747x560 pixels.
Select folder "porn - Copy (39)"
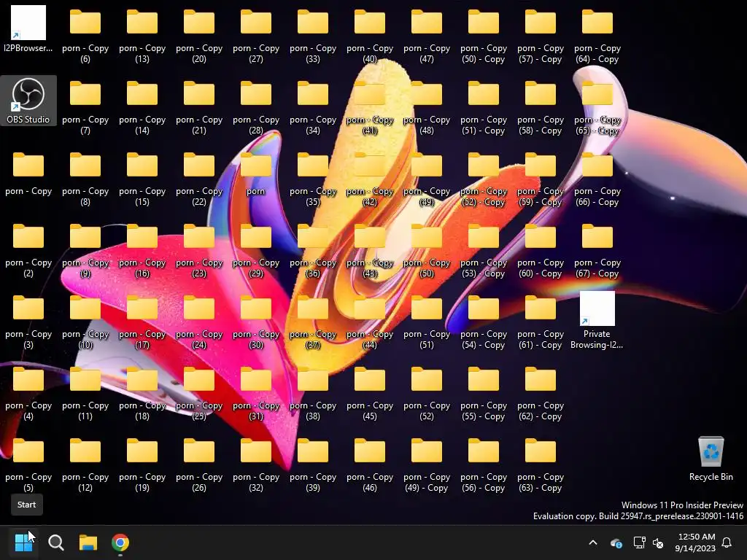(312, 464)
